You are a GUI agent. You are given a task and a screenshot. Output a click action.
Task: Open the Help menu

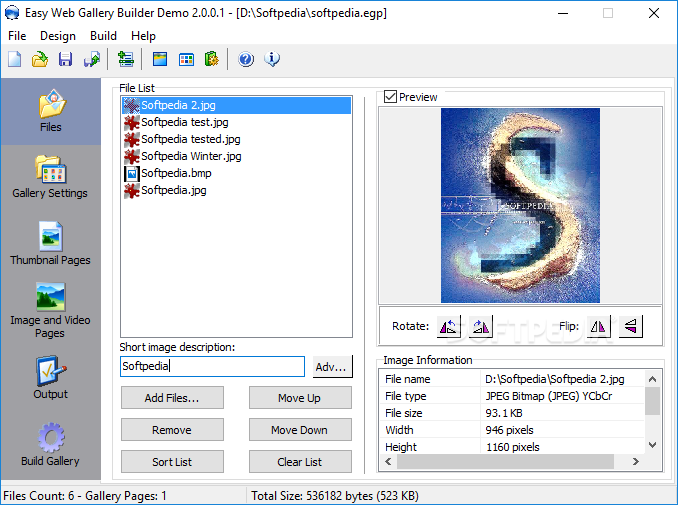tap(143, 36)
